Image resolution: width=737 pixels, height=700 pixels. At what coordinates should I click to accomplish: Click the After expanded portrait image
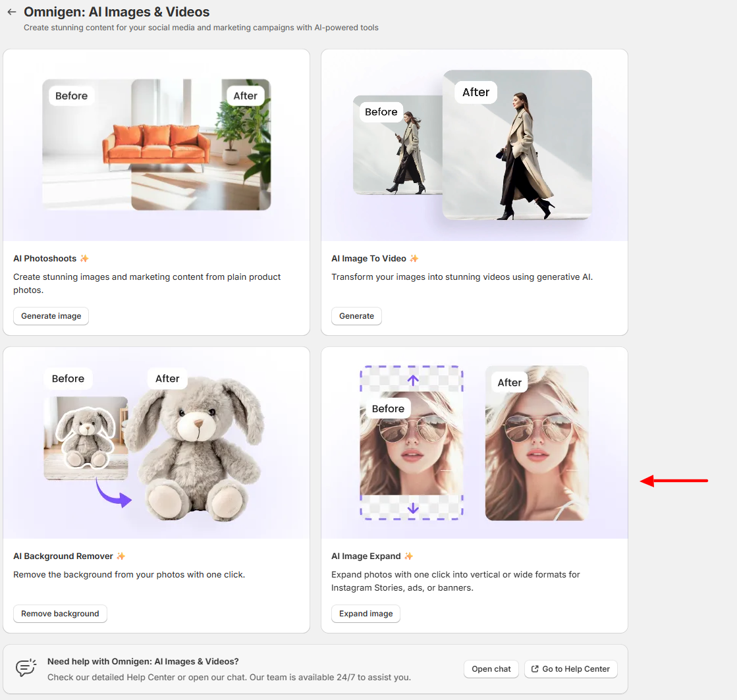537,443
